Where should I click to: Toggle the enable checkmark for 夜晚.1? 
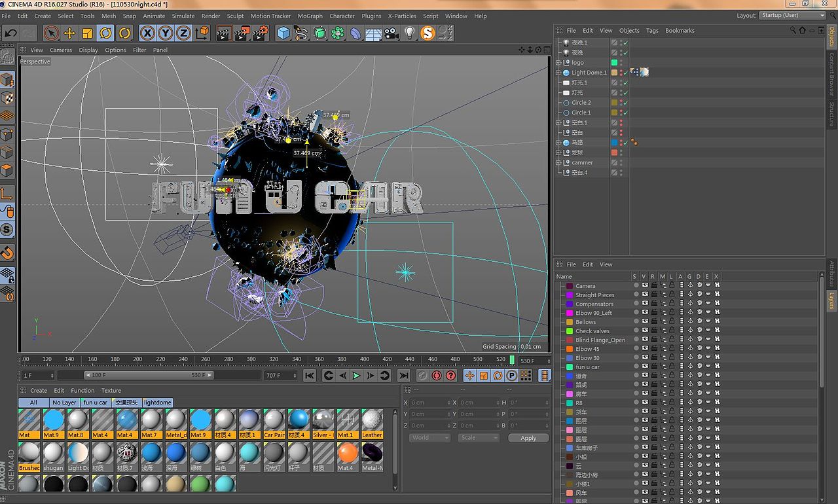pyautogui.click(x=626, y=43)
